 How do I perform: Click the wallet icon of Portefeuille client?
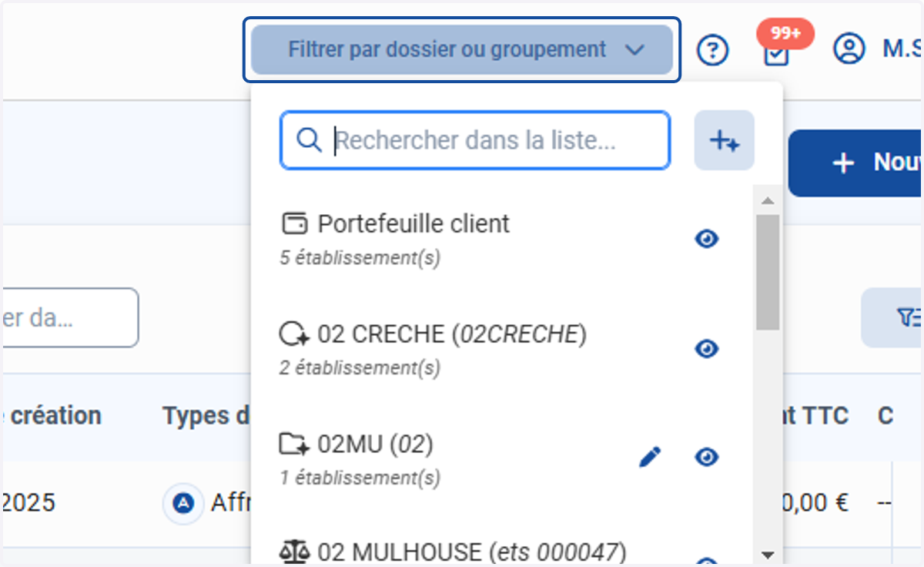[x=293, y=224]
